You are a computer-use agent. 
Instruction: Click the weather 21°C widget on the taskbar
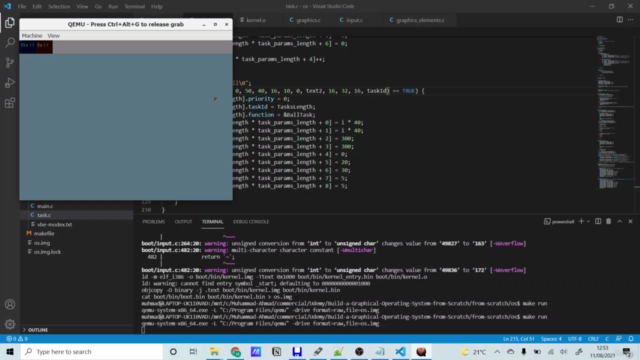click(473, 352)
